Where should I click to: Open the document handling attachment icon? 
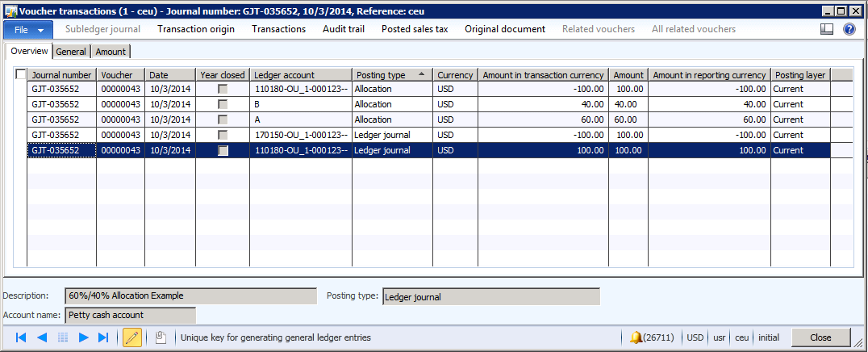click(x=161, y=337)
